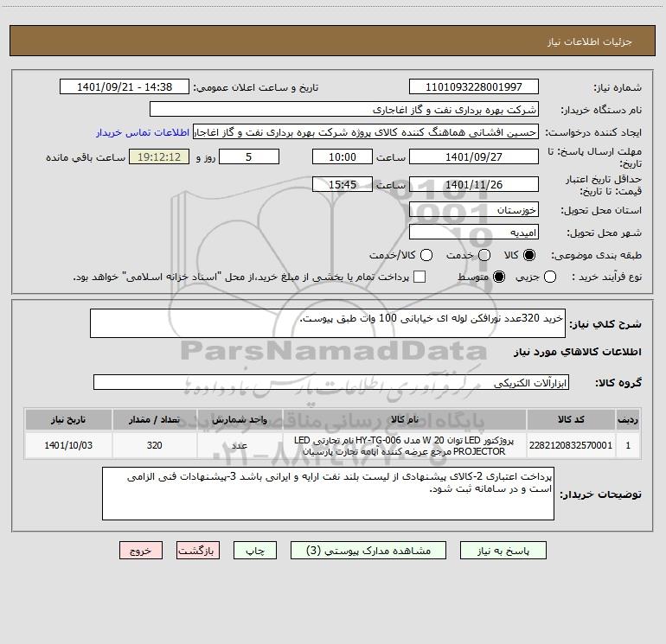This screenshot has width=666, height=644.
Task: Click the خروج exit button
Action: [141, 551]
